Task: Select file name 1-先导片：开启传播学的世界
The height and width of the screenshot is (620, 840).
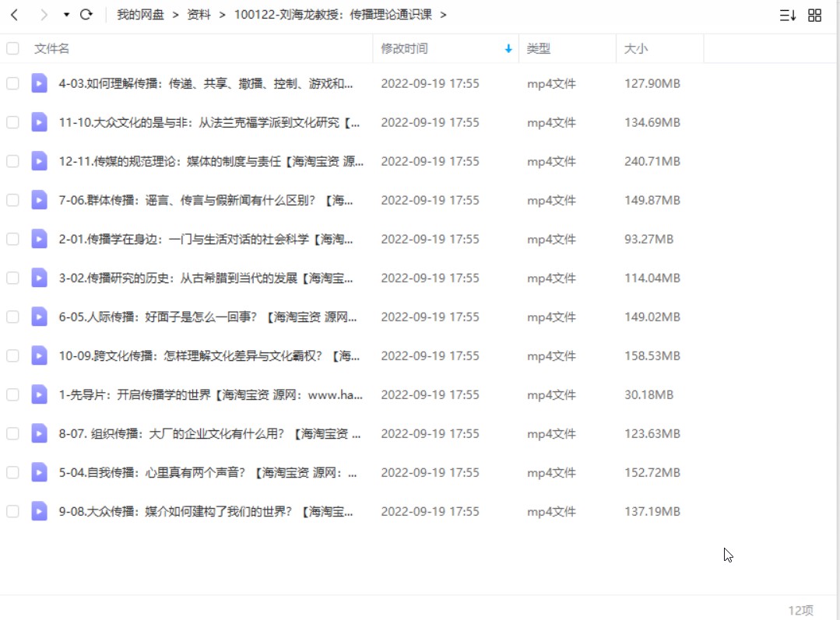Action: [x=210, y=394]
